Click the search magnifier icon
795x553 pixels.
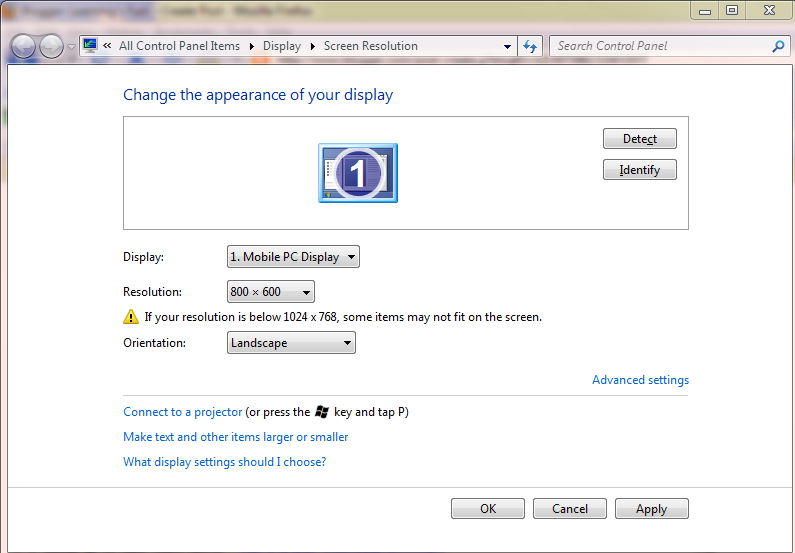[x=778, y=46]
